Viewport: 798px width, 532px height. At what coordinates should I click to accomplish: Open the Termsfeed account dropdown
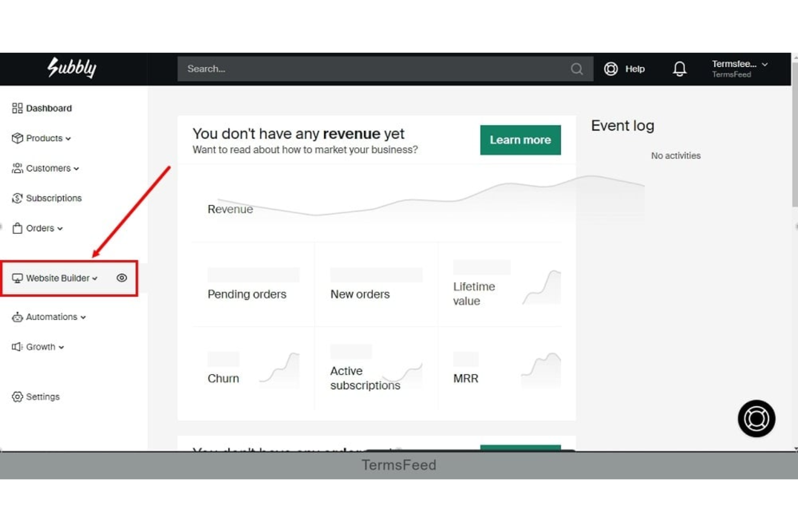pos(739,68)
